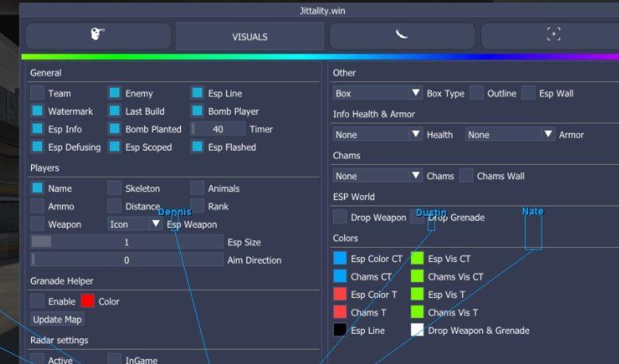Image resolution: width=619 pixels, height=364 pixels.
Task: Click the Aim Direction slider
Action: click(127, 260)
